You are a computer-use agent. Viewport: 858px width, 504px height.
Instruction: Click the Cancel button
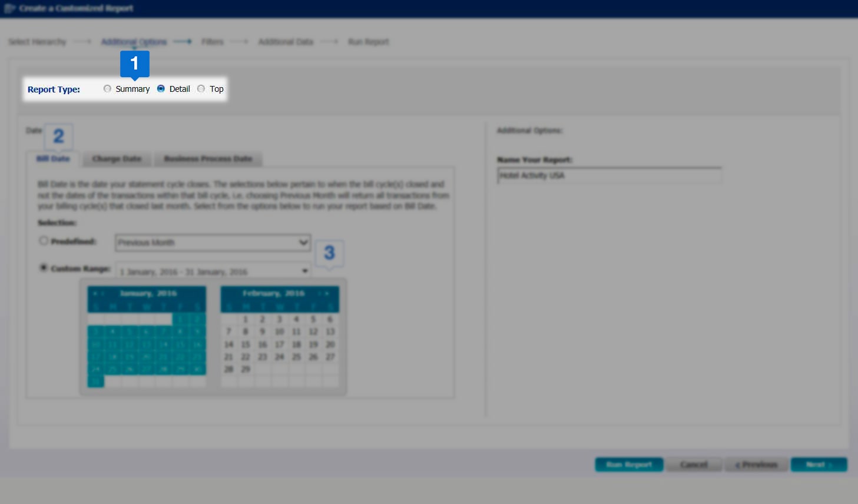pos(694,465)
